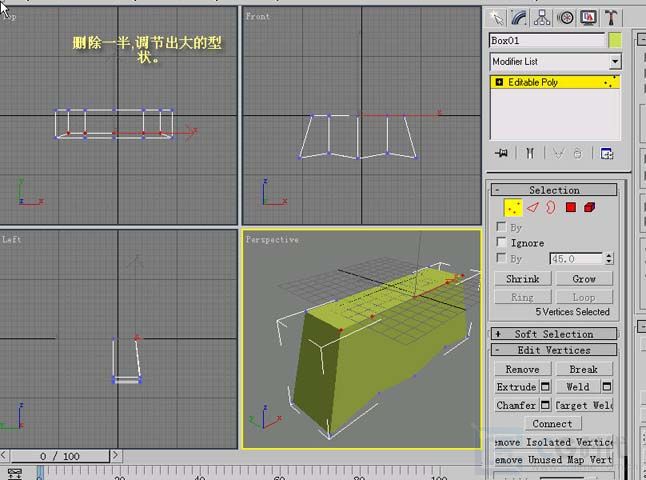646x480 pixels.
Task: Click the Chamfer button
Action: pos(517,405)
